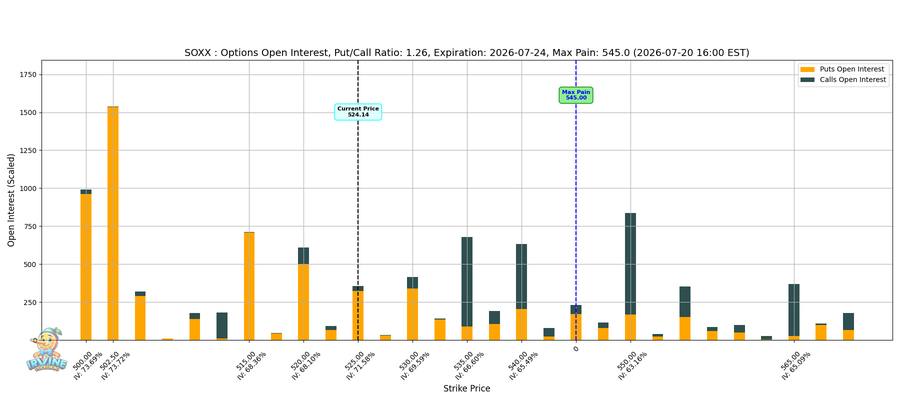Click the '0' tick label under the Max Pain line

(x=576, y=348)
